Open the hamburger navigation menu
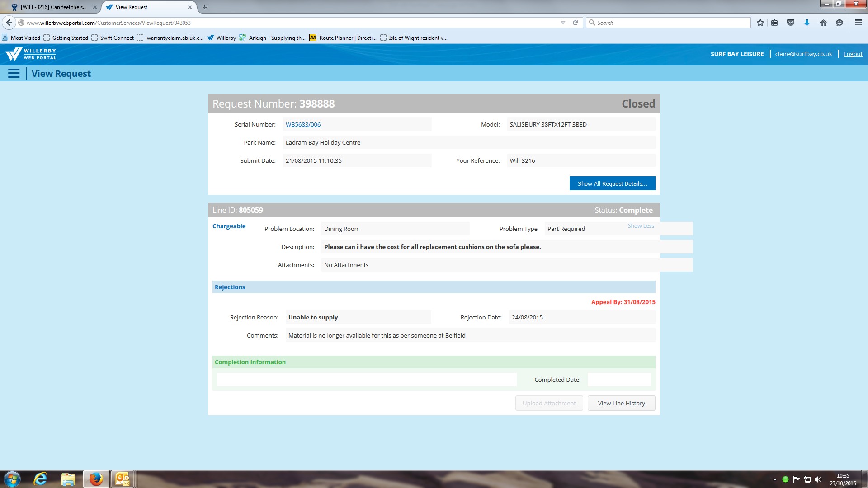868x488 pixels. (14, 74)
